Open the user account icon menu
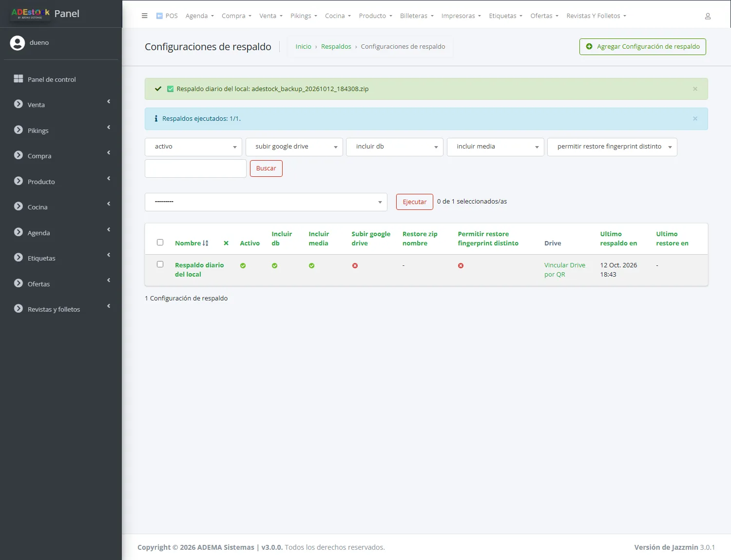The image size is (731, 560). 708,16
